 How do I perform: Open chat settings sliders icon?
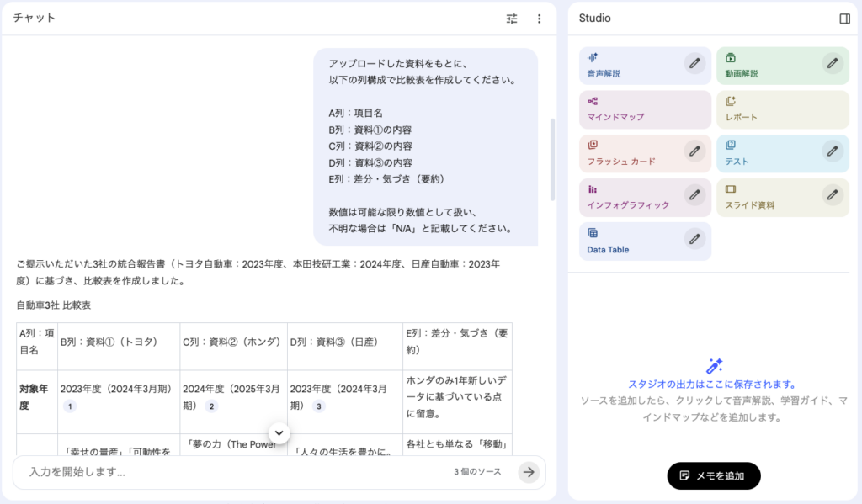[x=512, y=19]
